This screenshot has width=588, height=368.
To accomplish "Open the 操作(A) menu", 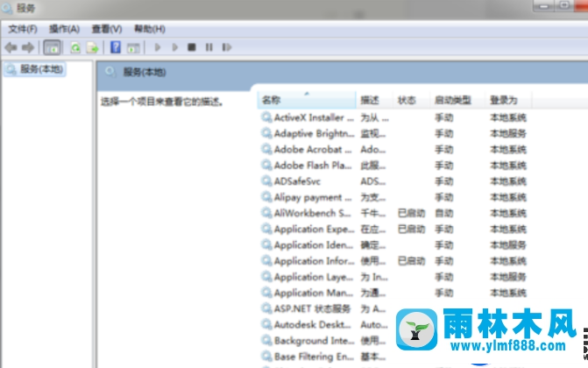I will pos(64,29).
